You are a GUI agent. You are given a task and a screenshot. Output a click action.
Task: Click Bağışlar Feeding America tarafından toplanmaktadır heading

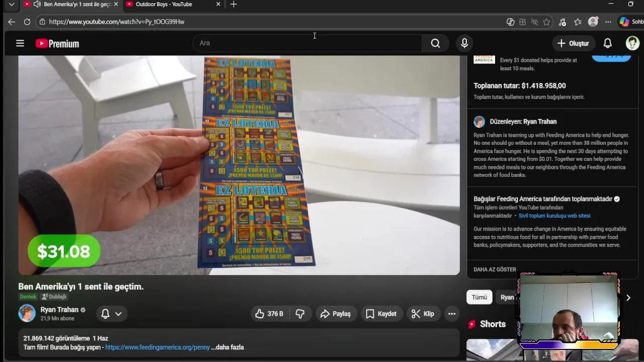[543, 199]
